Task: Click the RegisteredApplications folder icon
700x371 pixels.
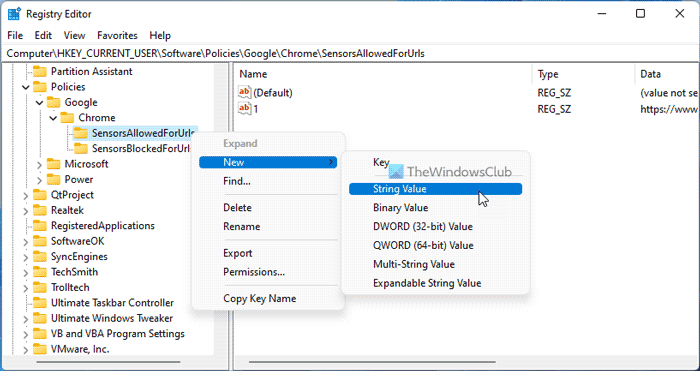Action: 40,225
